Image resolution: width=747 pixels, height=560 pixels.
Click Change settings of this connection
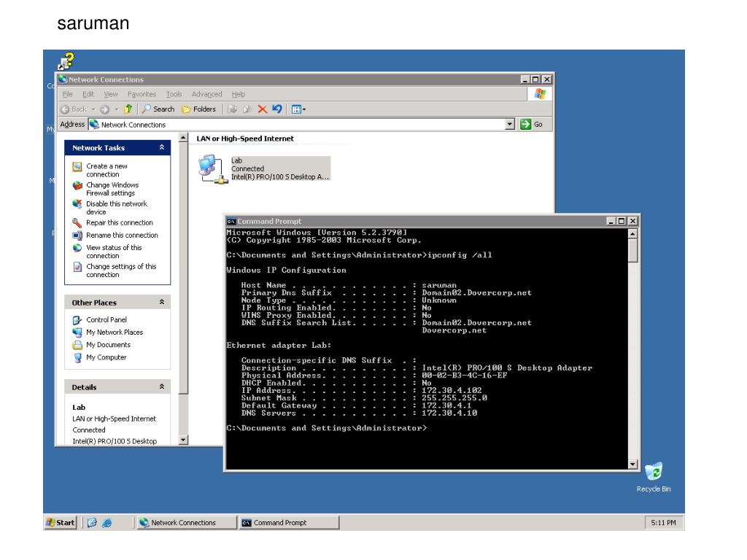pyautogui.click(x=121, y=271)
